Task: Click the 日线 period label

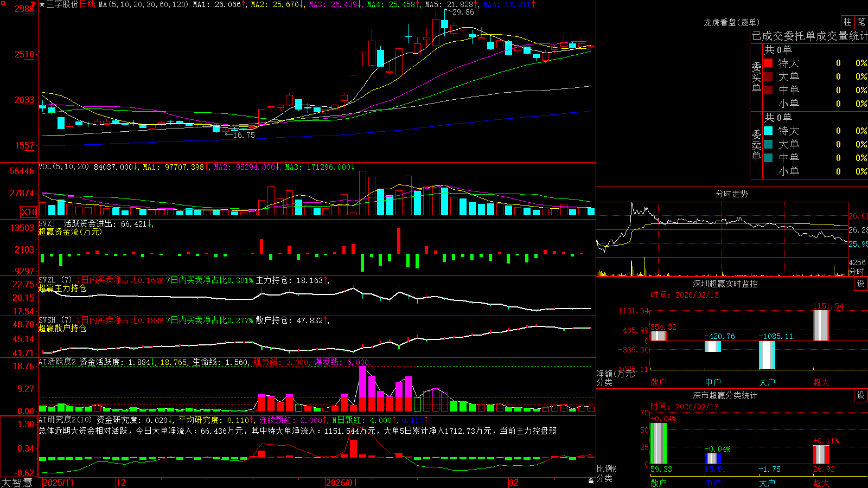Action: tap(87, 4)
